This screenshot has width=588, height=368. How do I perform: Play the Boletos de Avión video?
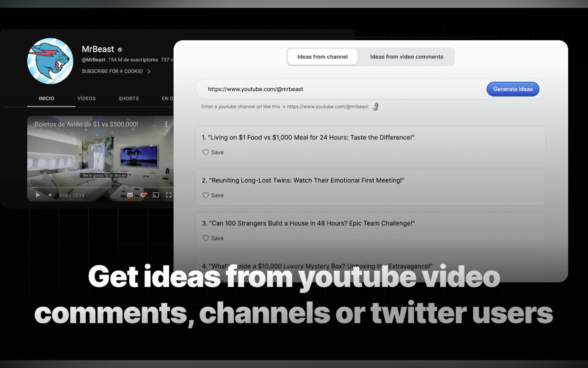tap(38, 195)
